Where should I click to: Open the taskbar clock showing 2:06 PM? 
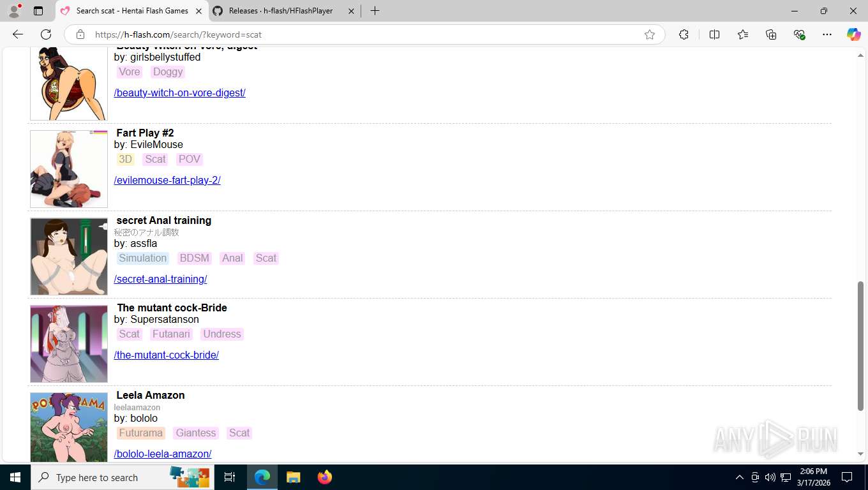click(x=813, y=477)
